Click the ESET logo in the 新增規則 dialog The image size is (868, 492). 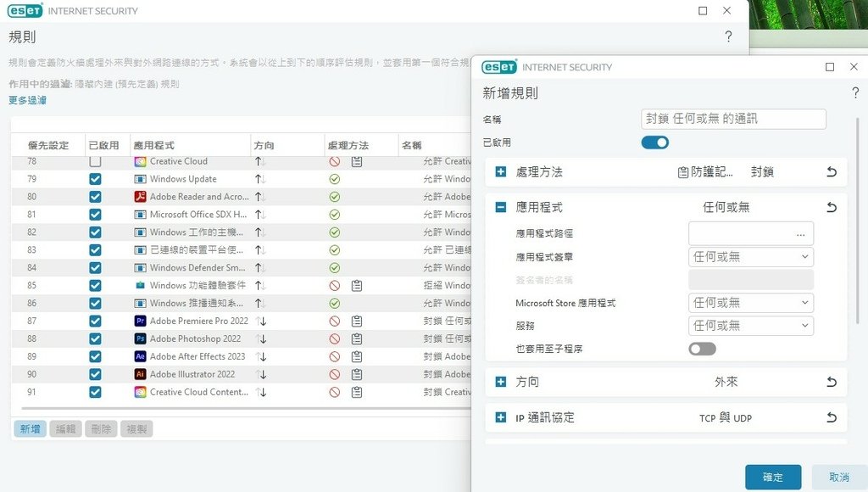[x=499, y=67]
